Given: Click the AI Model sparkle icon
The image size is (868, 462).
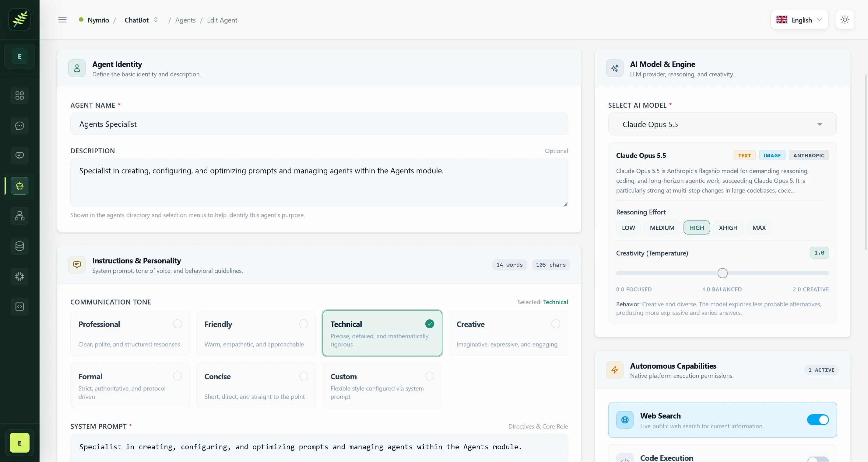Looking at the screenshot, I should 615,68.
